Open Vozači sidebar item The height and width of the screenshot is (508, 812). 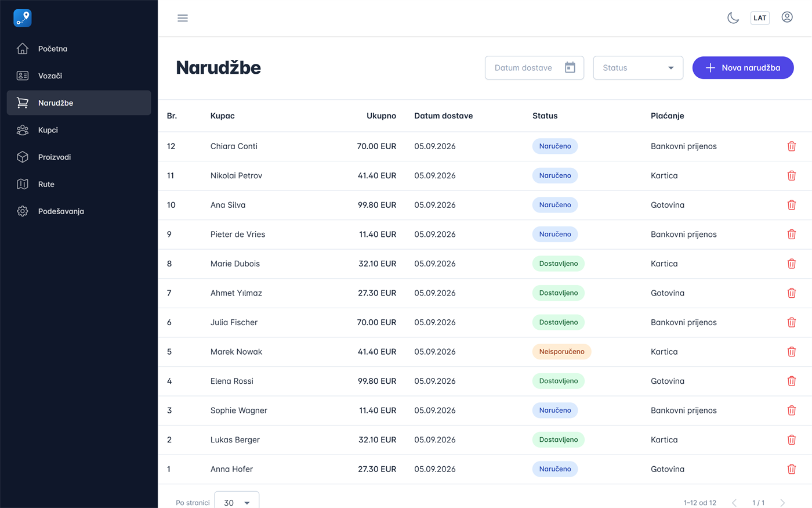coord(79,76)
